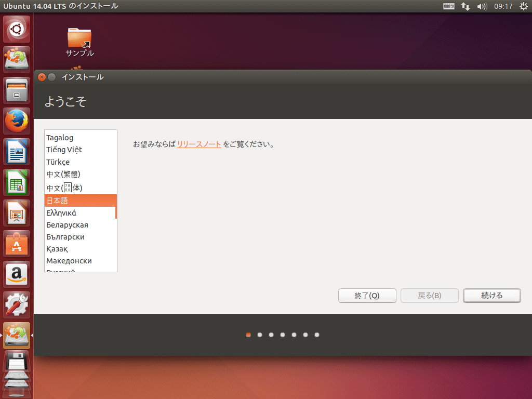Screen dimensions: 532x399
Task: Launch the Ubuntu installer icon below Dash
Action: click(x=16, y=60)
